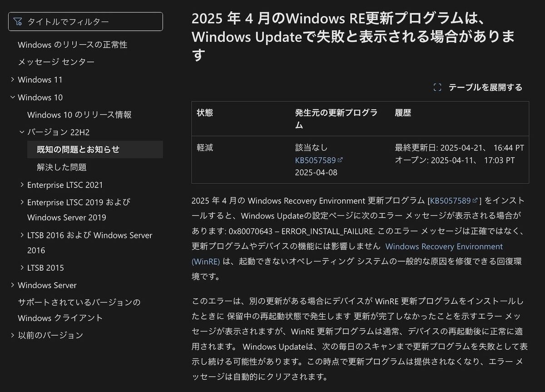Select Windows 10 in the navigation tree
545x392 pixels.
click(x=40, y=97)
